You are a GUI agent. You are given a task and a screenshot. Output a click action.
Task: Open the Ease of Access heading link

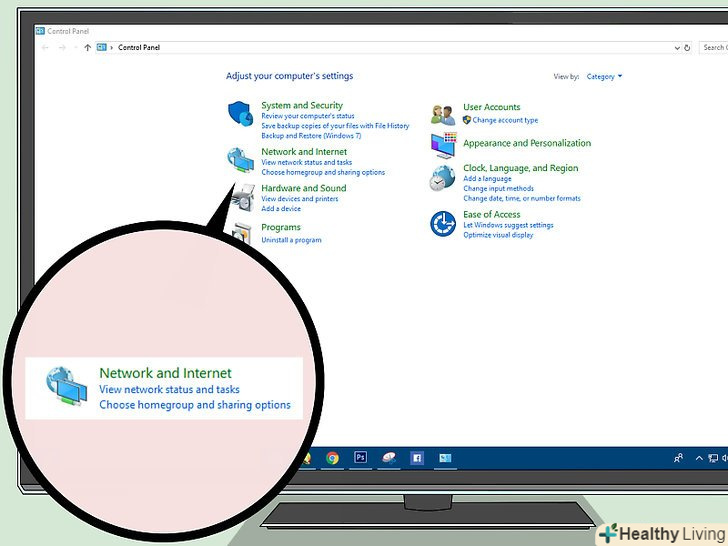(x=492, y=214)
